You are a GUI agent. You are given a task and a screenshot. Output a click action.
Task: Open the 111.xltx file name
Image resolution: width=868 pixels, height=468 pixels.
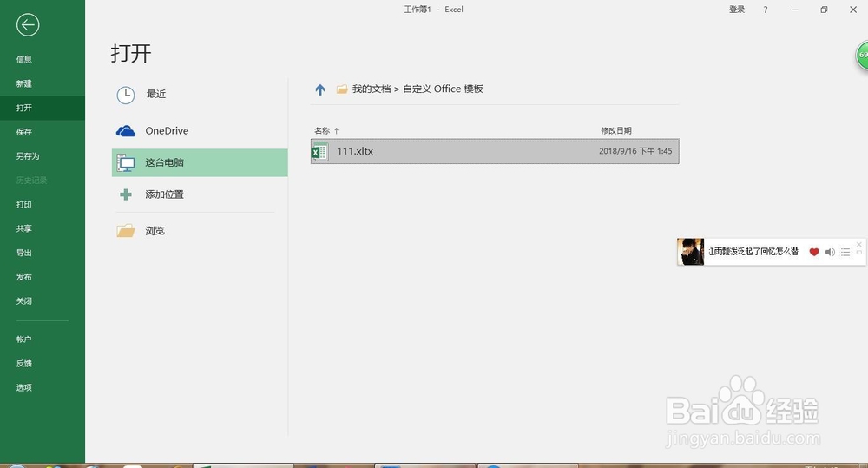(355, 151)
